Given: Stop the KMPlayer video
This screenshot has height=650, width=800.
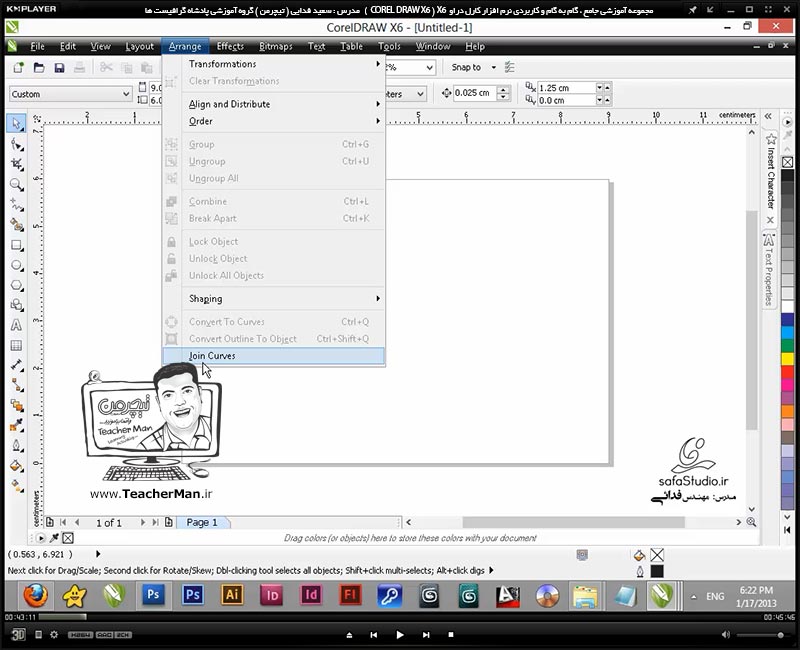Looking at the screenshot, I should [451, 635].
